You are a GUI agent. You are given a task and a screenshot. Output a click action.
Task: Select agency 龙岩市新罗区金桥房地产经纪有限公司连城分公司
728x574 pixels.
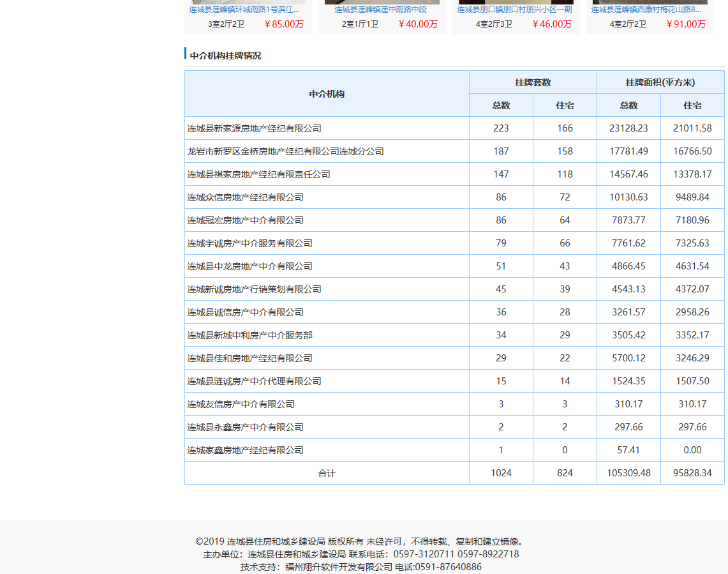coord(285,151)
